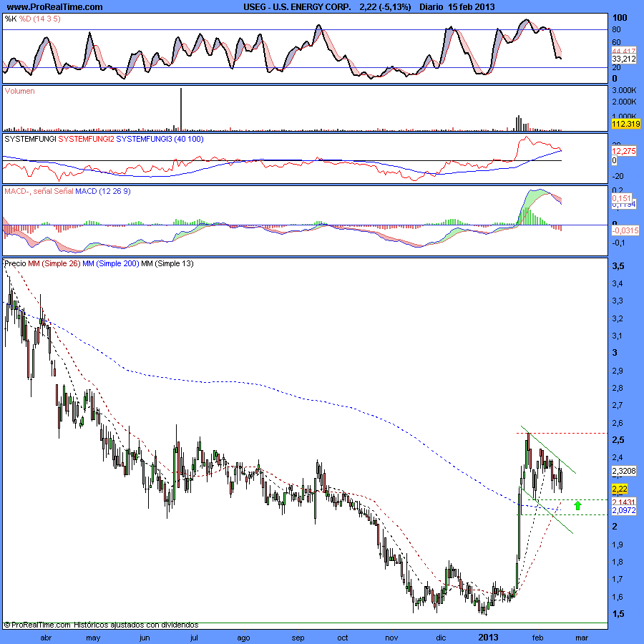Click the 2013 year label on time axis
644x644 pixels.
pyautogui.click(x=488, y=638)
